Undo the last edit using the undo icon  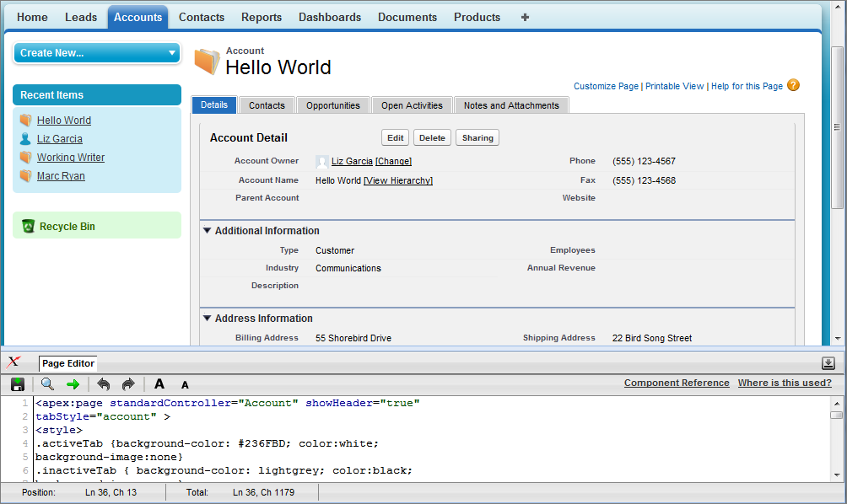(102, 383)
